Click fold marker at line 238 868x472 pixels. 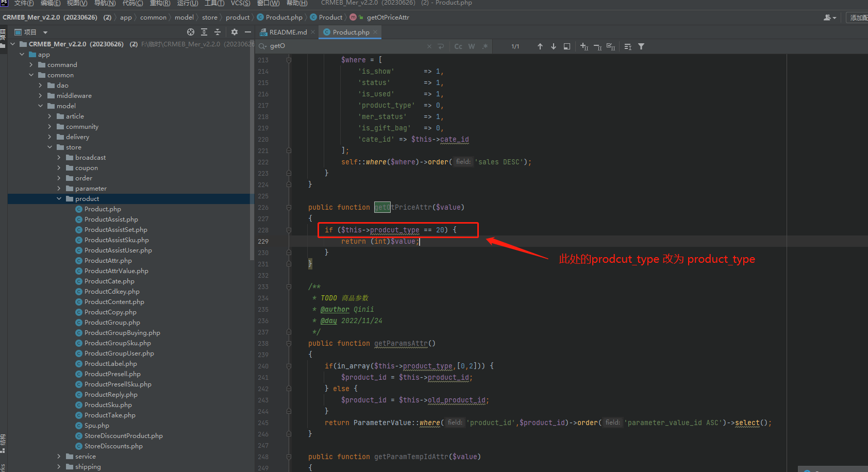289,344
